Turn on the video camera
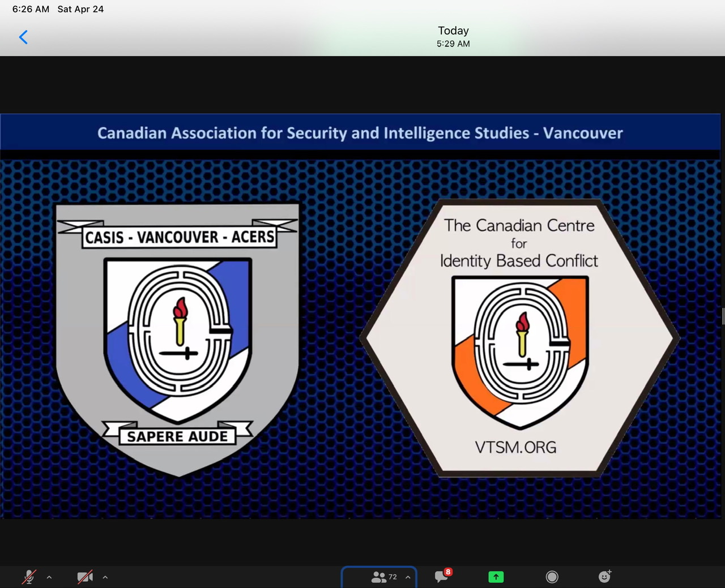This screenshot has height=588, width=725. point(85,577)
